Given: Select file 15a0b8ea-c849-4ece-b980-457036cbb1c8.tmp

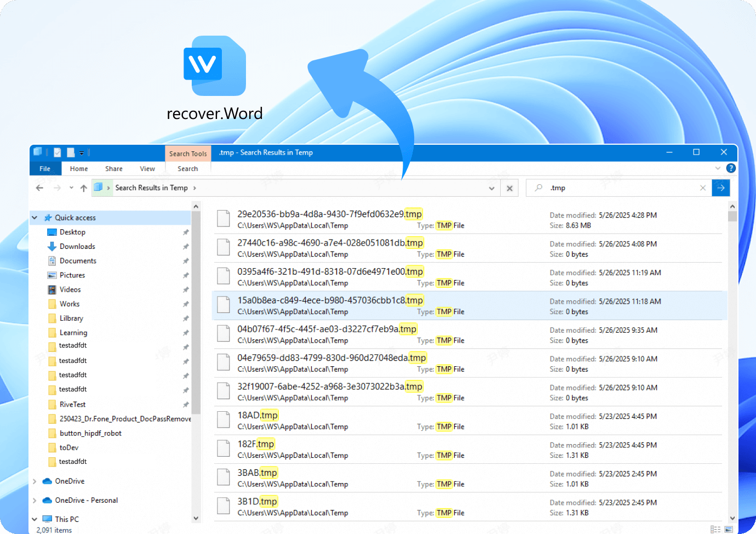Looking at the screenshot, I should point(469,306).
